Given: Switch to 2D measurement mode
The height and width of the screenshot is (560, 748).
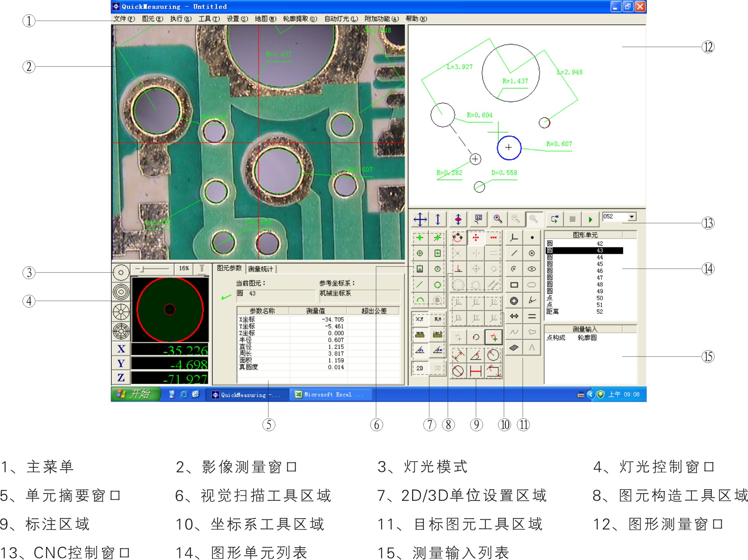Looking at the screenshot, I should (x=420, y=368).
